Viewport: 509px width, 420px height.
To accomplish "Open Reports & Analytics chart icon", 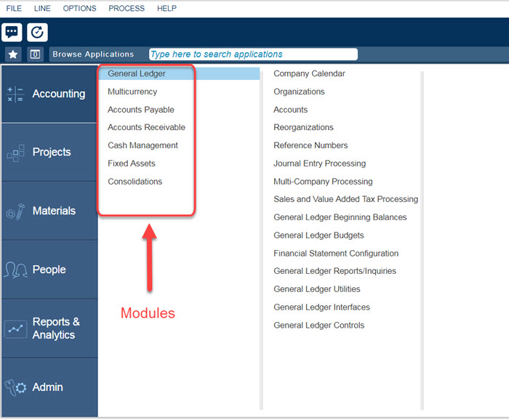I will [x=15, y=328].
